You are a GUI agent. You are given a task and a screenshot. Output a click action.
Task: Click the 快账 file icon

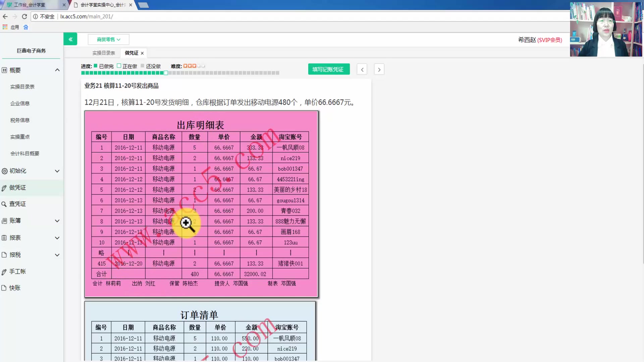4,288
